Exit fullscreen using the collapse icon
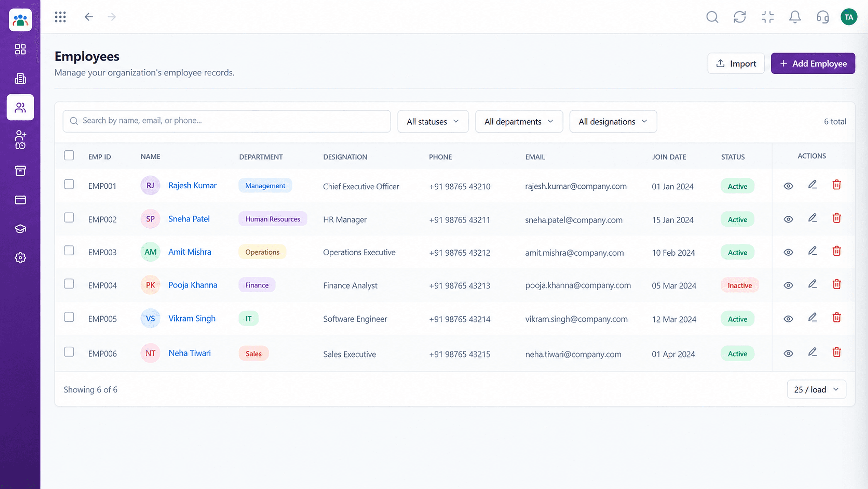 pyautogui.click(x=767, y=17)
